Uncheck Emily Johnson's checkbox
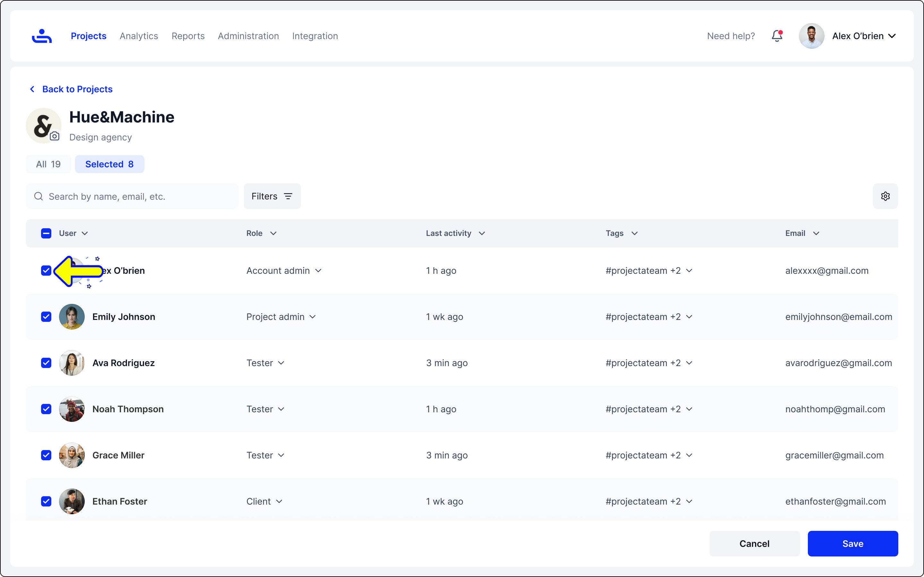 pos(46,317)
